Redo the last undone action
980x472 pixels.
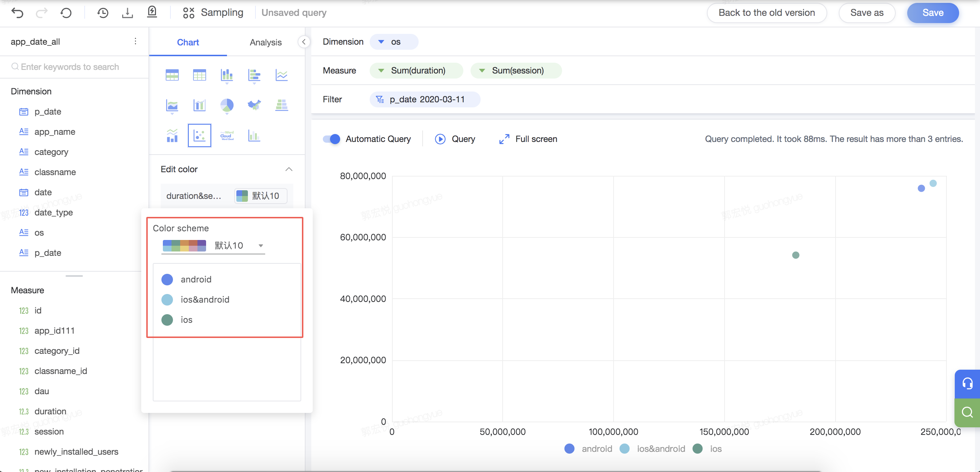click(x=41, y=13)
